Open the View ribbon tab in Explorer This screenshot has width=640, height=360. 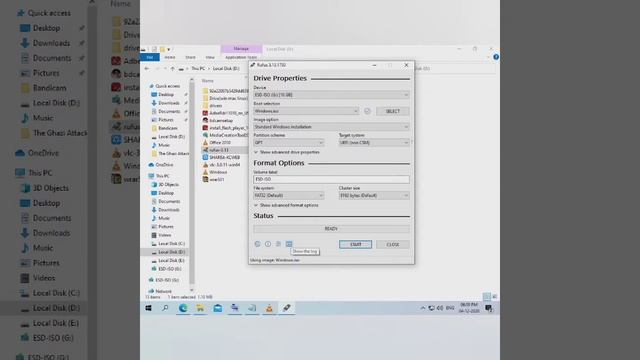(x=210, y=58)
